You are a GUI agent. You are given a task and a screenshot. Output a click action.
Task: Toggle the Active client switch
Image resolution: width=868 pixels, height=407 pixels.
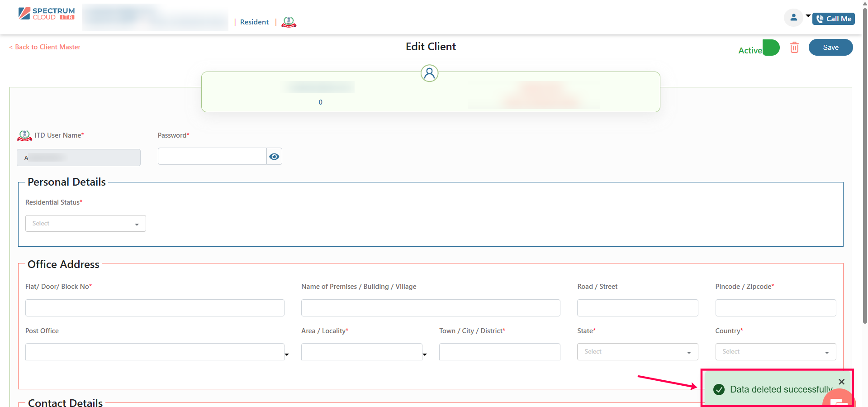(771, 48)
